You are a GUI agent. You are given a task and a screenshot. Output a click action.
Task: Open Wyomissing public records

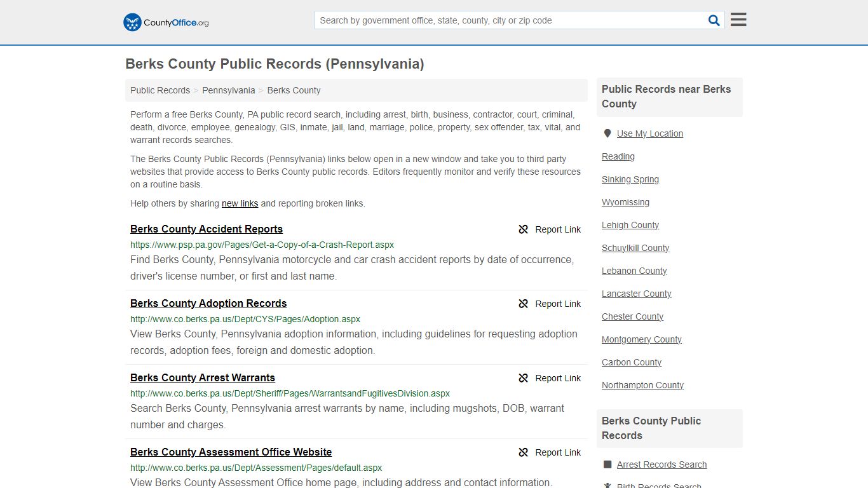tap(625, 202)
